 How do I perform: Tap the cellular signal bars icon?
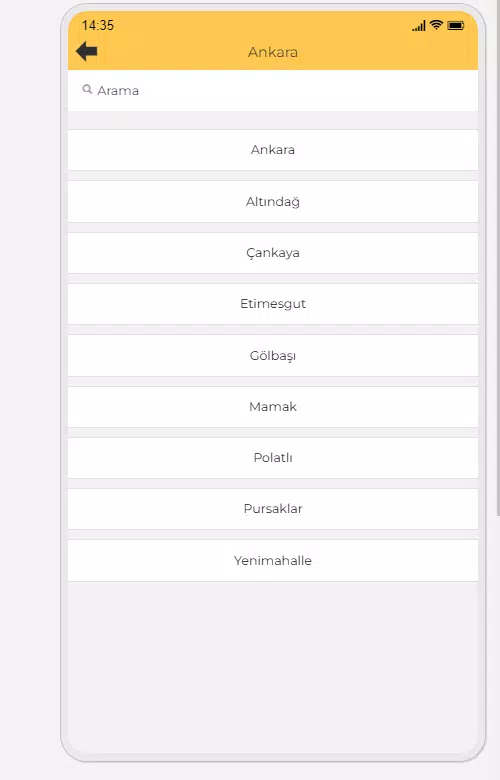419,26
